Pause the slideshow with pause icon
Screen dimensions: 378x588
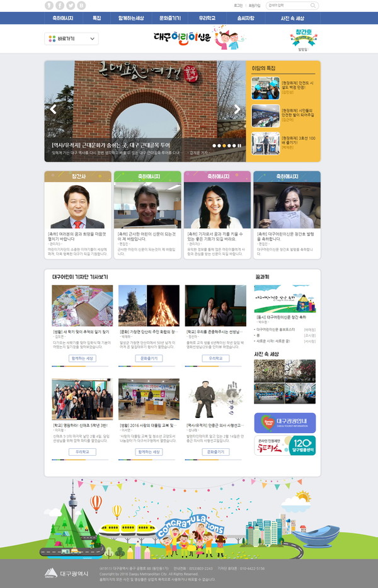point(239,145)
